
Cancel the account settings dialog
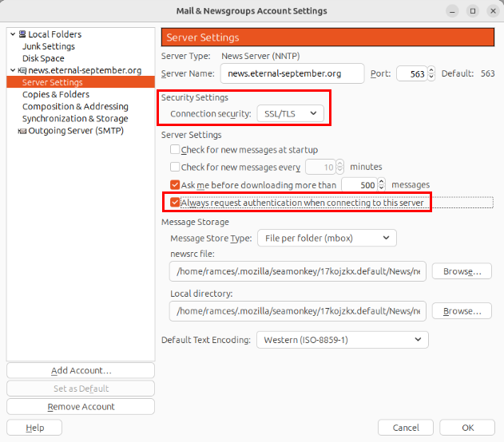click(x=406, y=428)
